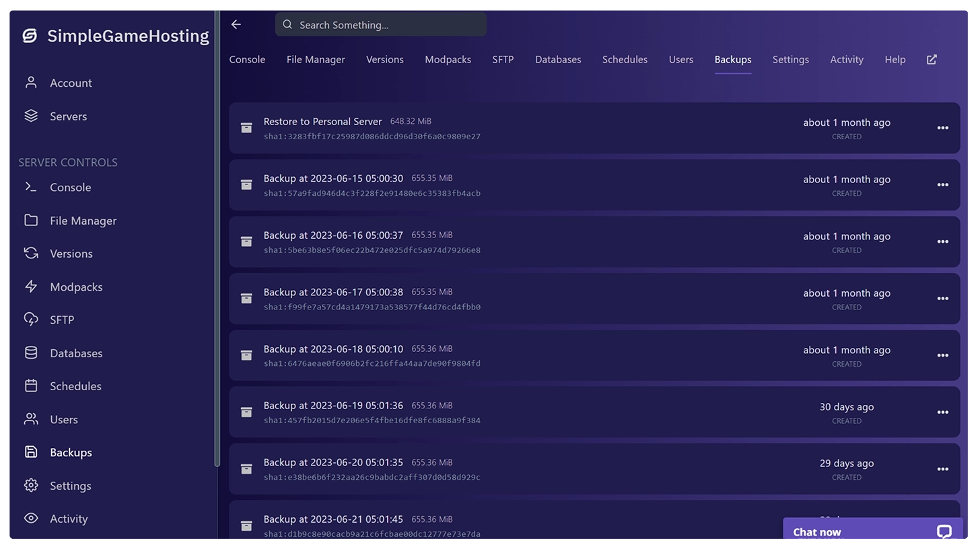Select SFTP in the sidebar
Screen dimensions: 980x549
(62, 320)
